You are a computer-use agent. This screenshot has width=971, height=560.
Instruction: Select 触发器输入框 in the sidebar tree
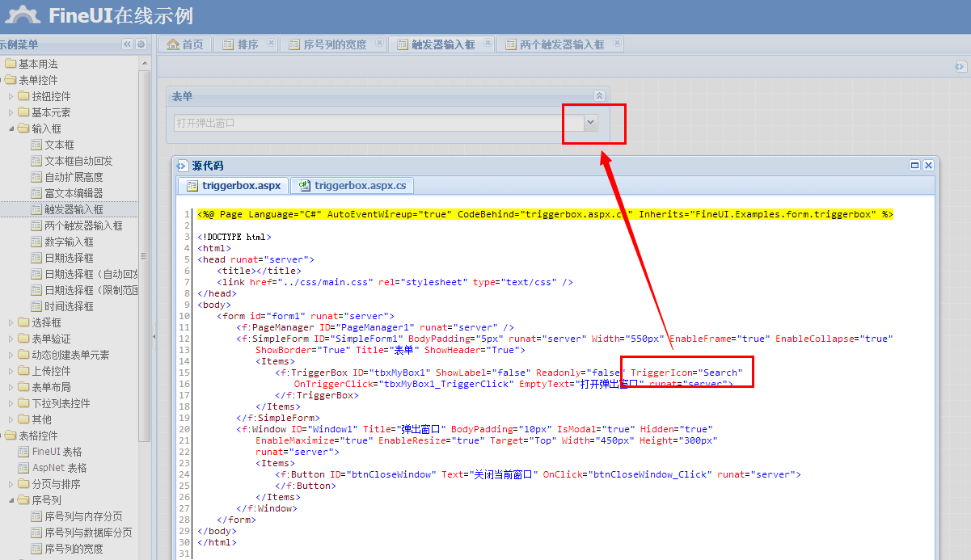(74, 209)
